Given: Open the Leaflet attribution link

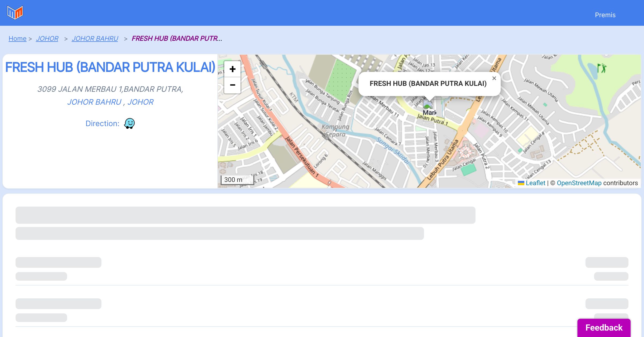Looking at the screenshot, I should click(535, 183).
